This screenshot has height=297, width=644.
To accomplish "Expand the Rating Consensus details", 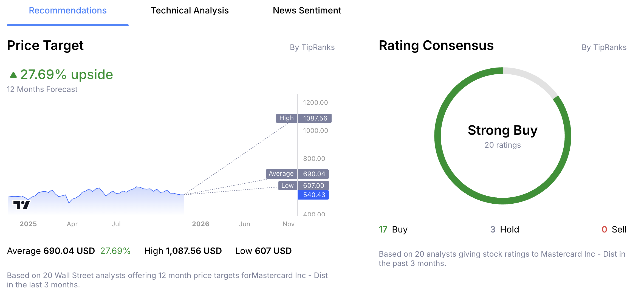I will [436, 45].
